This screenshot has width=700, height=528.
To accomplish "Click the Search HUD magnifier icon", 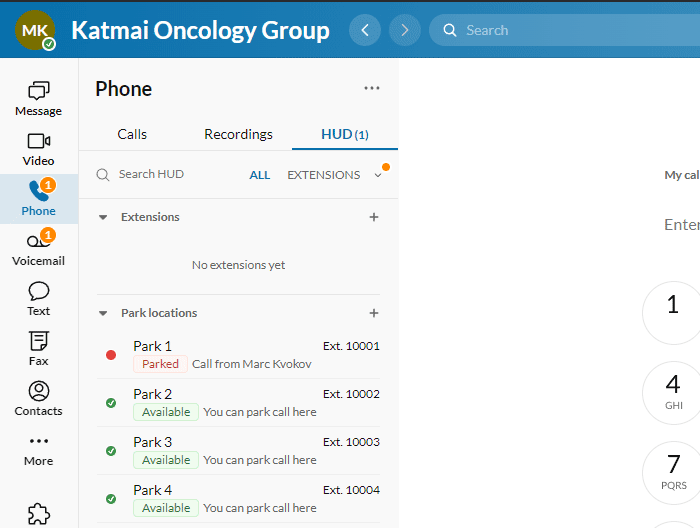I will tap(103, 175).
